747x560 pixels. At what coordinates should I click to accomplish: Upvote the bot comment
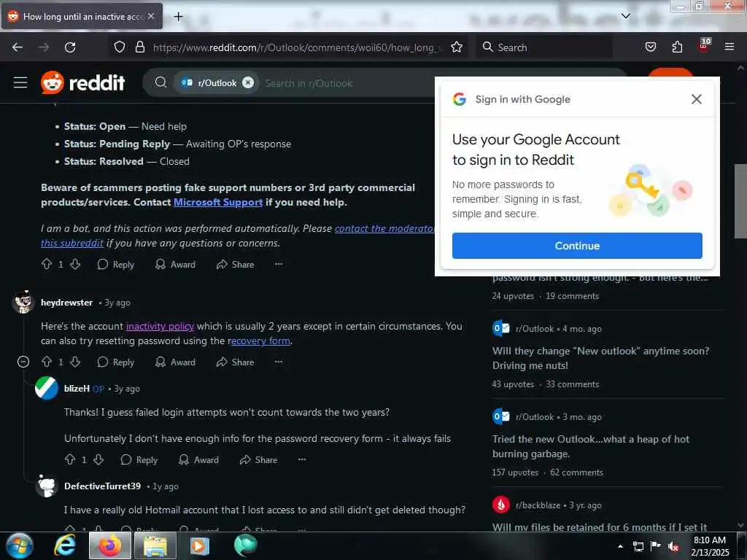[47, 264]
